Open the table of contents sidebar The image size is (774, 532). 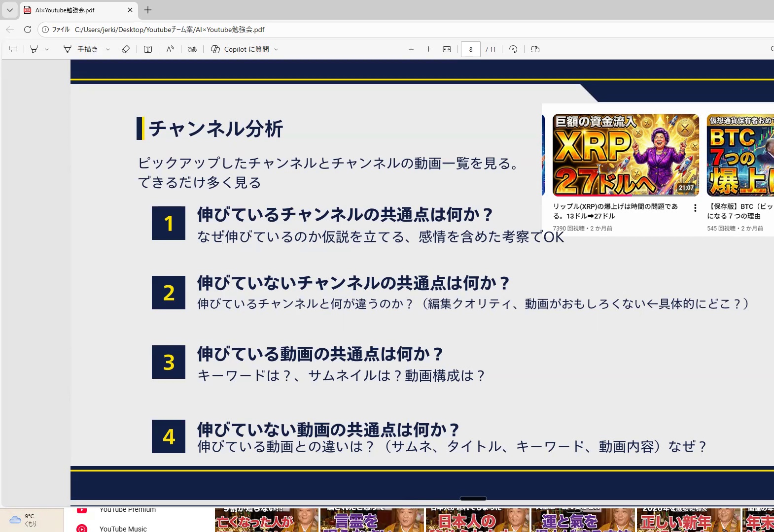click(x=13, y=49)
